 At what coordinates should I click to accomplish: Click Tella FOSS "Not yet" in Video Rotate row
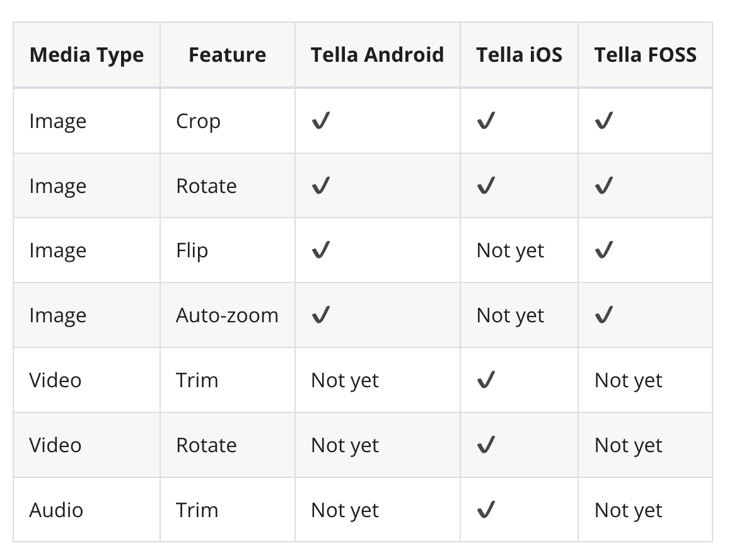pos(628,445)
